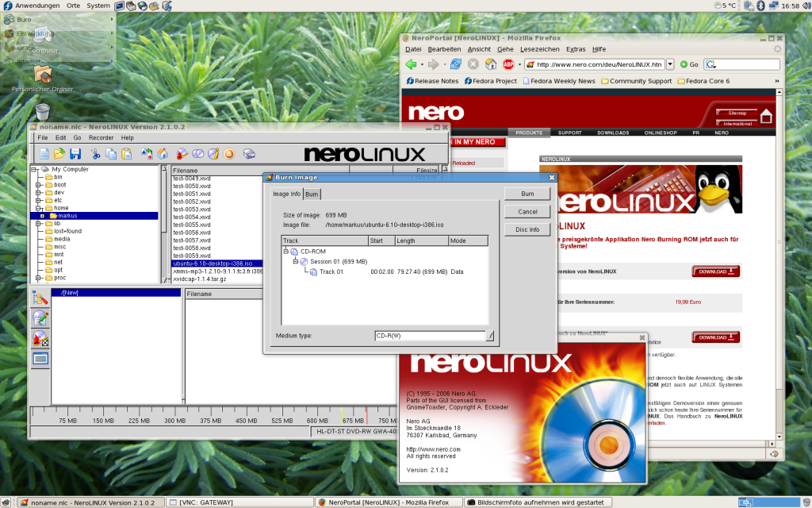Screen dimensions: 812x508
Task: Click the 600 MB mark on capacity ruler
Action: 317,421
